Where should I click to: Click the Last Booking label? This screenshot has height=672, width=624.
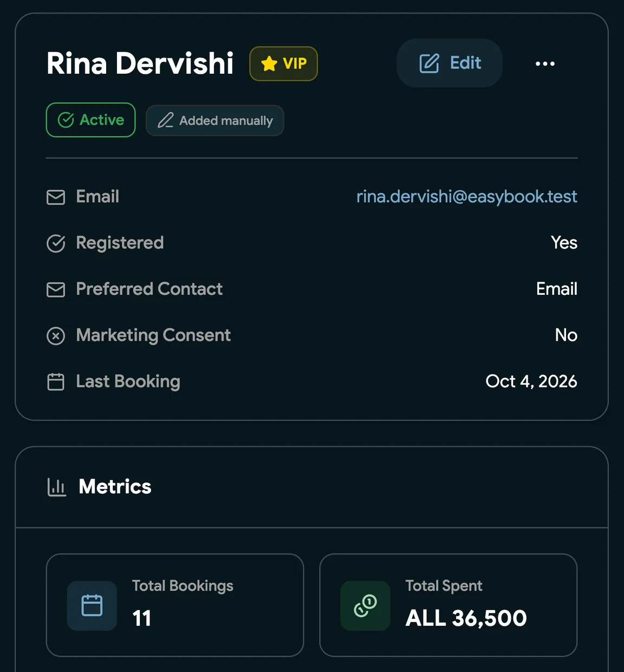(x=128, y=382)
